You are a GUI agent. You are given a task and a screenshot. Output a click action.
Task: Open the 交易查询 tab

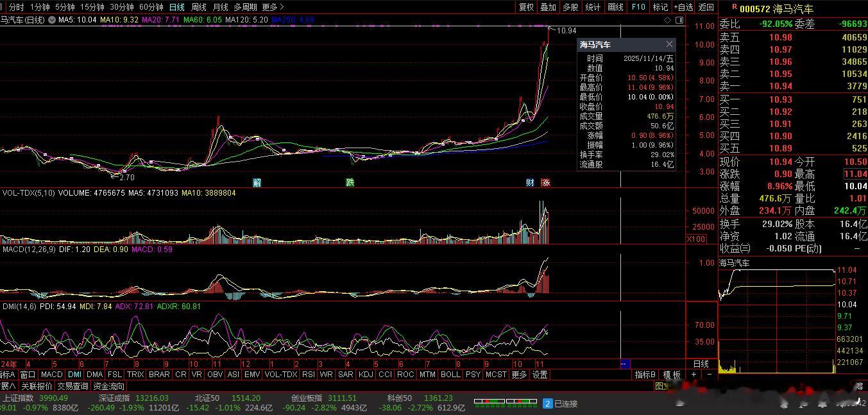pos(72,386)
